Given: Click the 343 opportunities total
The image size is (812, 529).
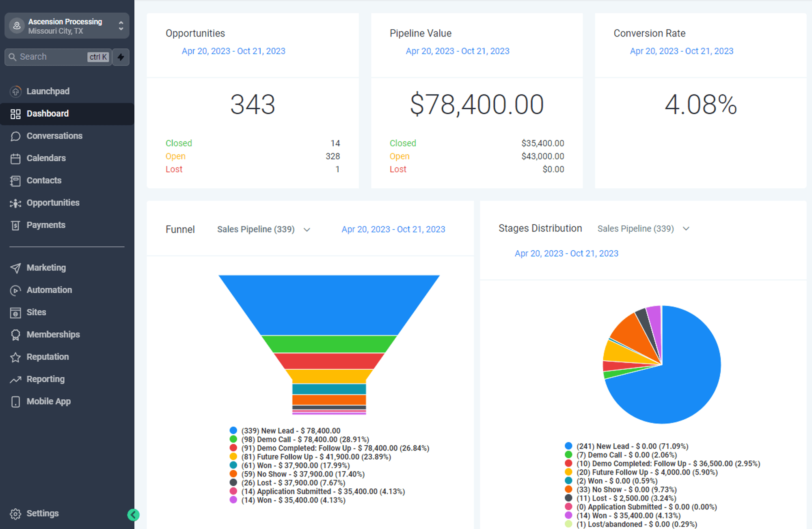Looking at the screenshot, I should (x=253, y=104).
